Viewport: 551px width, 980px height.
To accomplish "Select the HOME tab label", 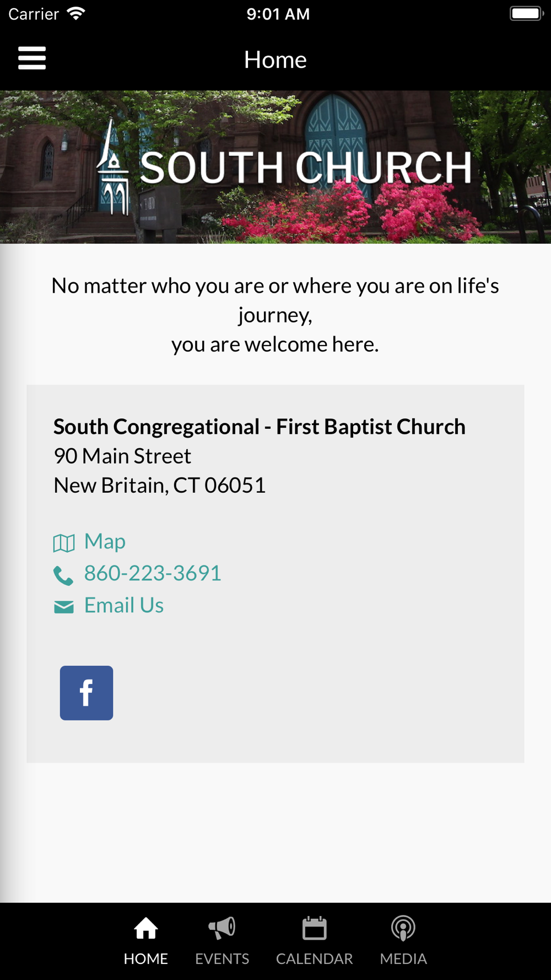I will click(x=146, y=959).
